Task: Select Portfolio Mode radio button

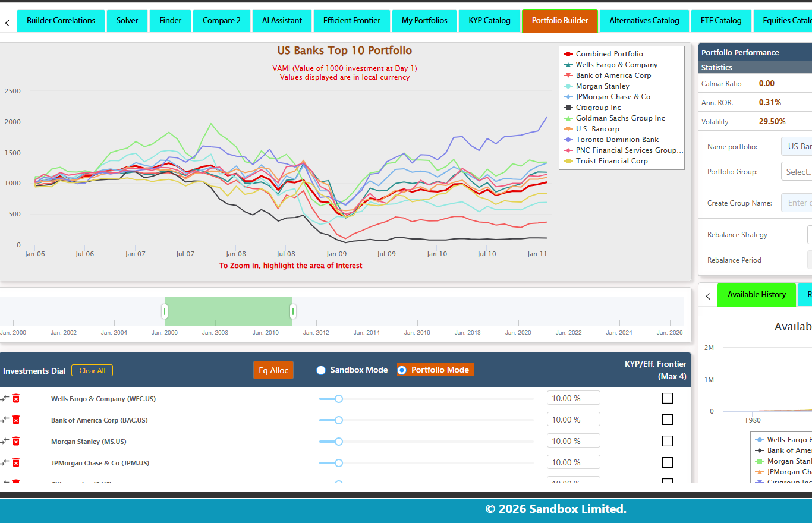Action: pyautogui.click(x=402, y=370)
